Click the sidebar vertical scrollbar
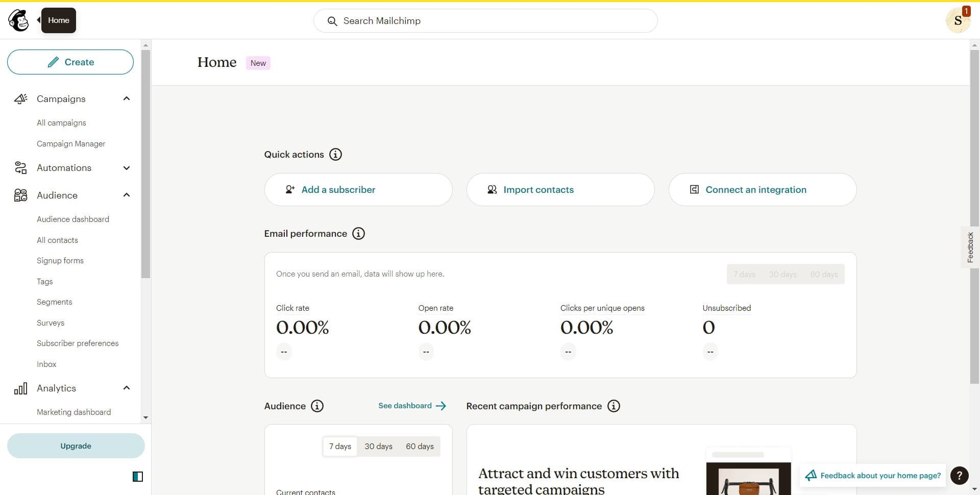 (145, 163)
